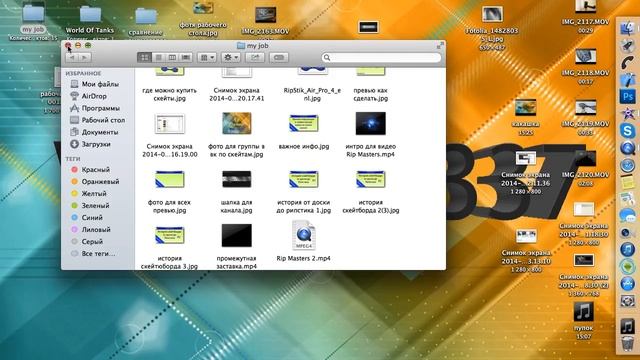The width and height of the screenshot is (640, 360).
Task: Open App Store from the Dock
Action: coord(628,283)
